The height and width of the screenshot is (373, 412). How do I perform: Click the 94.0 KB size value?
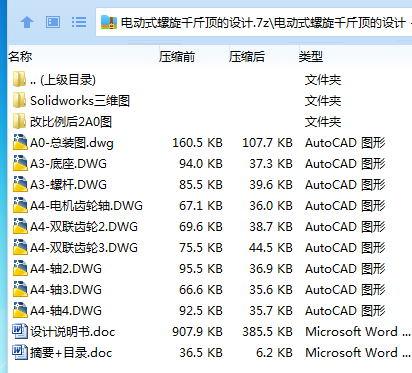click(201, 164)
